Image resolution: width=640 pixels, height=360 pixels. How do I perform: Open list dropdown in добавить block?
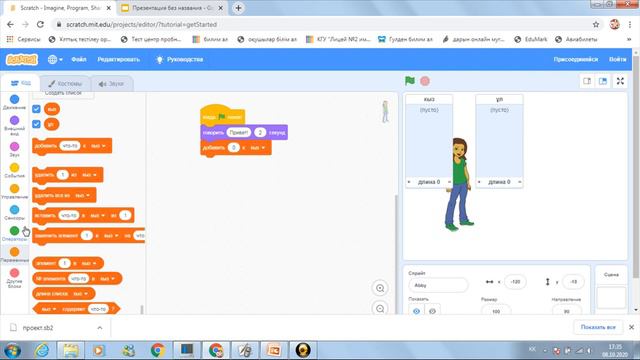98,146
